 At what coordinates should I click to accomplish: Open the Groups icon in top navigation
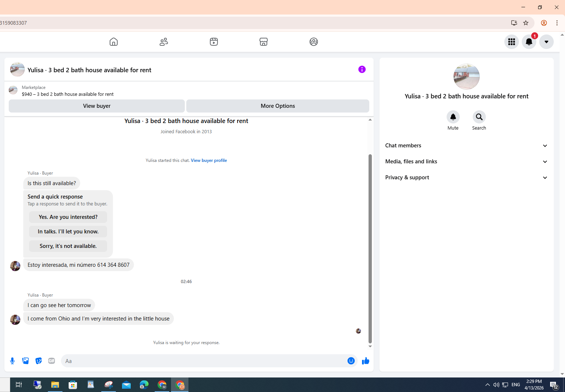point(314,42)
